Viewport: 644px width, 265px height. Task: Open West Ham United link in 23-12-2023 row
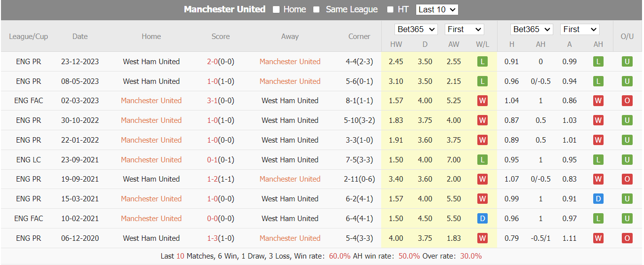[x=151, y=62]
